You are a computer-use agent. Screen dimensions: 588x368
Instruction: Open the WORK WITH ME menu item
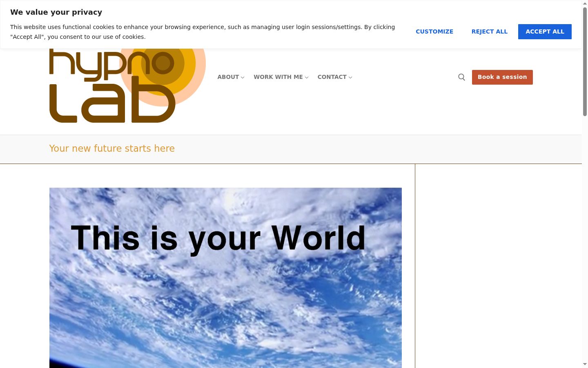(x=278, y=77)
